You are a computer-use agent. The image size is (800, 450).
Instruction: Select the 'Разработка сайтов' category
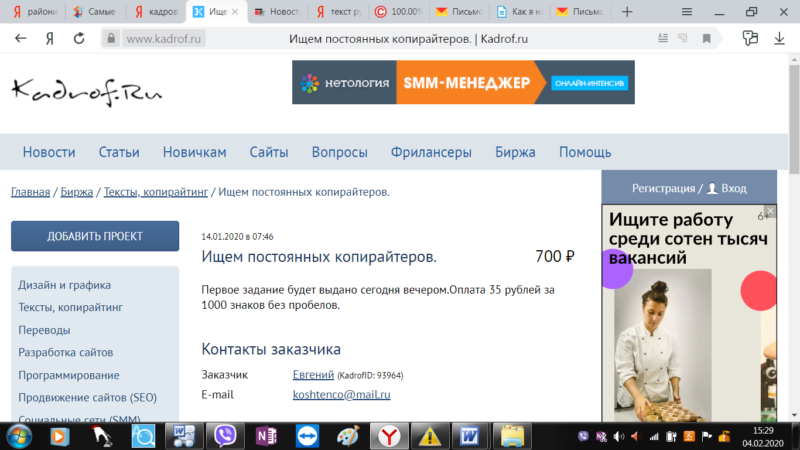pos(66,352)
